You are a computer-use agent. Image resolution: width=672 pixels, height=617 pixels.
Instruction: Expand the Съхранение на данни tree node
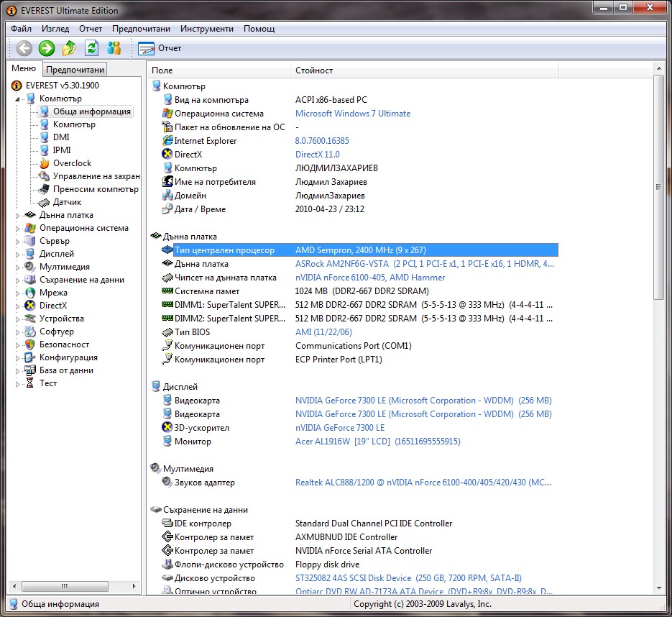click(17, 280)
